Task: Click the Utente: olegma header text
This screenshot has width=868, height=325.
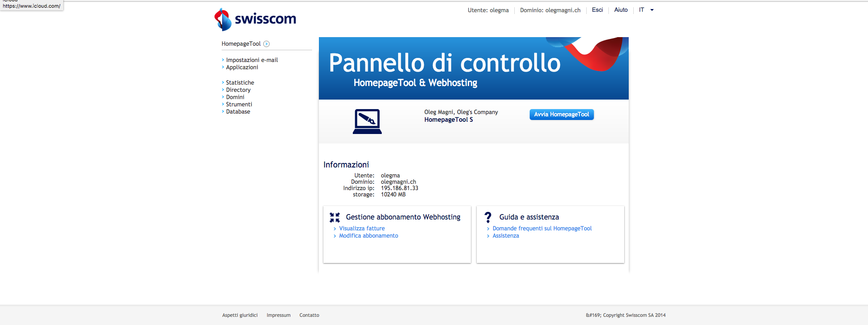Action: click(488, 10)
